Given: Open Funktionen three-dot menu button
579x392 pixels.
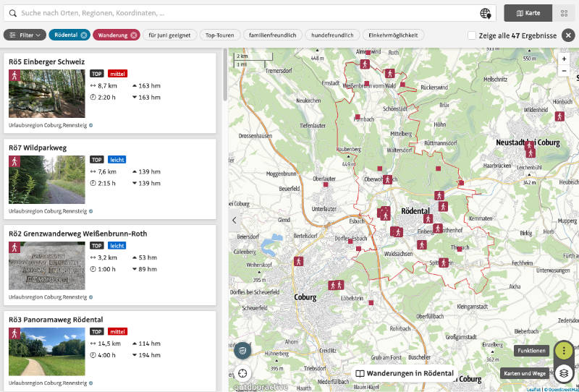Looking at the screenshot, I should click(564, 351).
